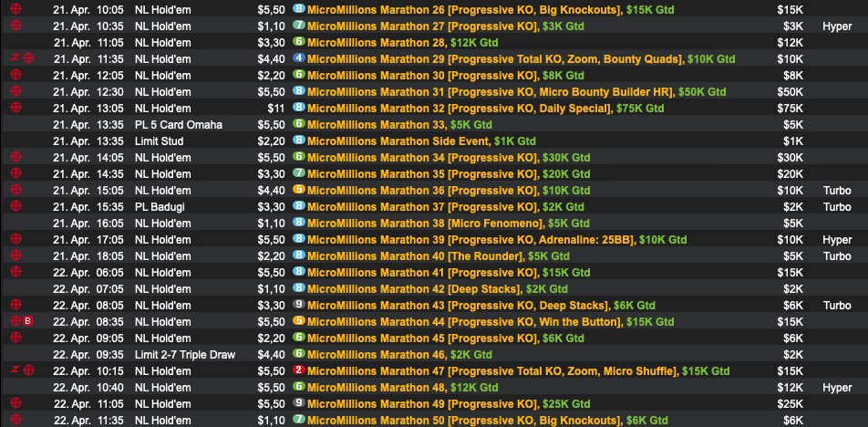Click the $75K guarantee column value

pyautogui.click(x=790, y=108)
